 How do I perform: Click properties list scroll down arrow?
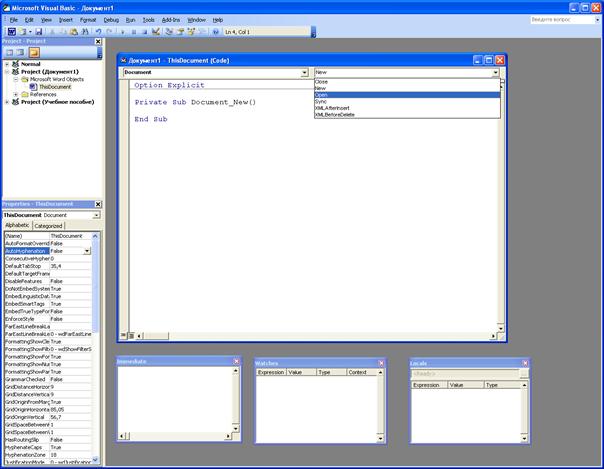(95, 460)
